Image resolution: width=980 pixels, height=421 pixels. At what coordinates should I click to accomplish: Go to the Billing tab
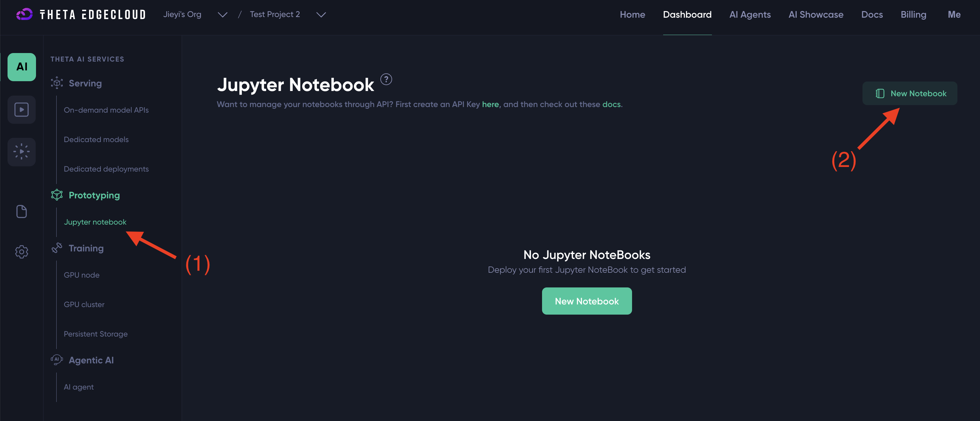tap(913, 14)
